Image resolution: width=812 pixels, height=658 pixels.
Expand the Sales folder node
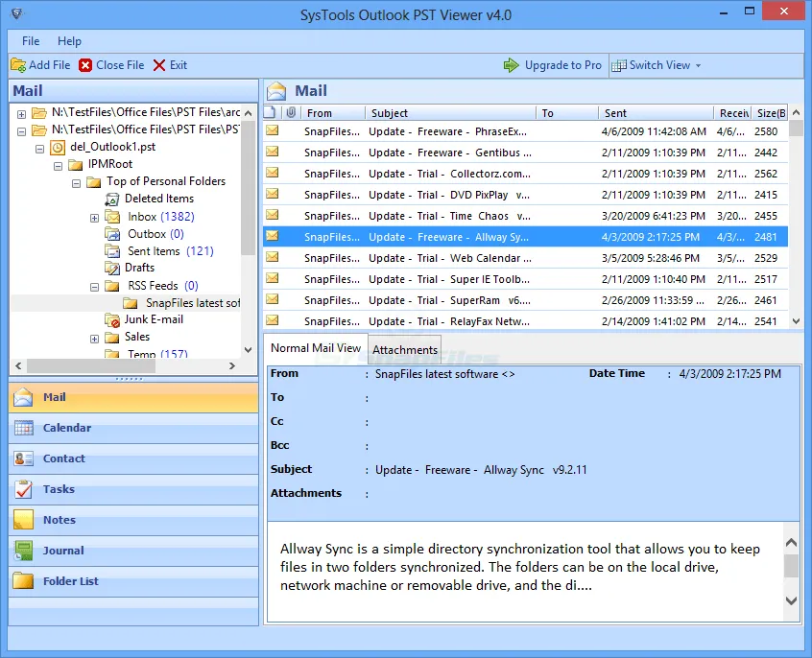(x=94, y=339)
